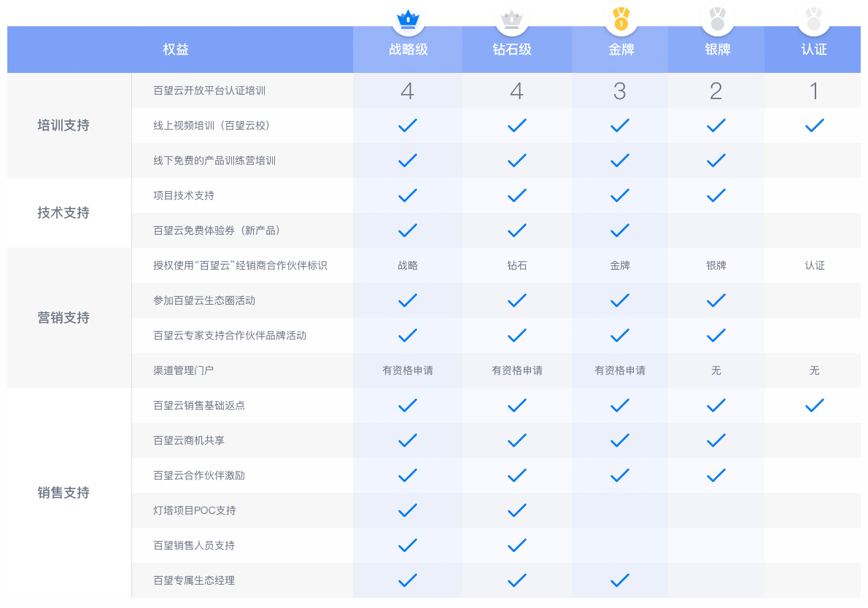
Task: Click the 百望云免费体验券 checkmark under 金牌
Action: [x=619, y=230]
